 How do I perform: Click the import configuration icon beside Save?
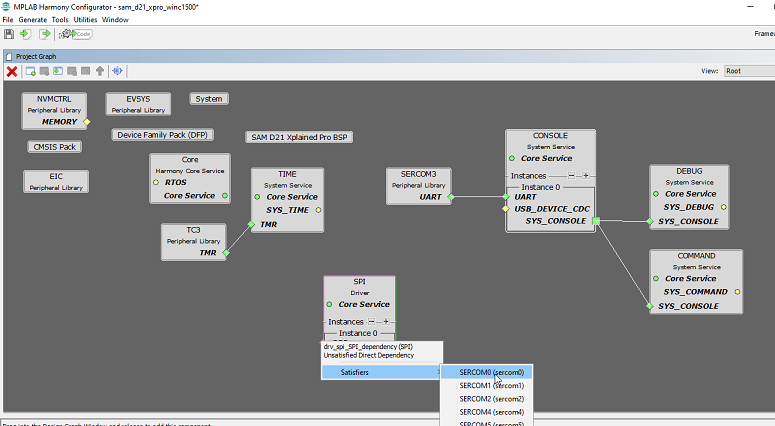point(25,34)
